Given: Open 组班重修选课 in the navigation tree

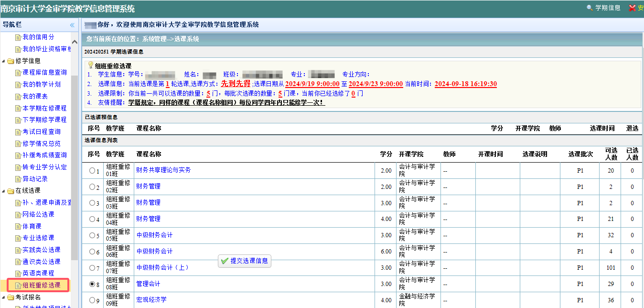Looking at the screenshot, I should [41, 286].
